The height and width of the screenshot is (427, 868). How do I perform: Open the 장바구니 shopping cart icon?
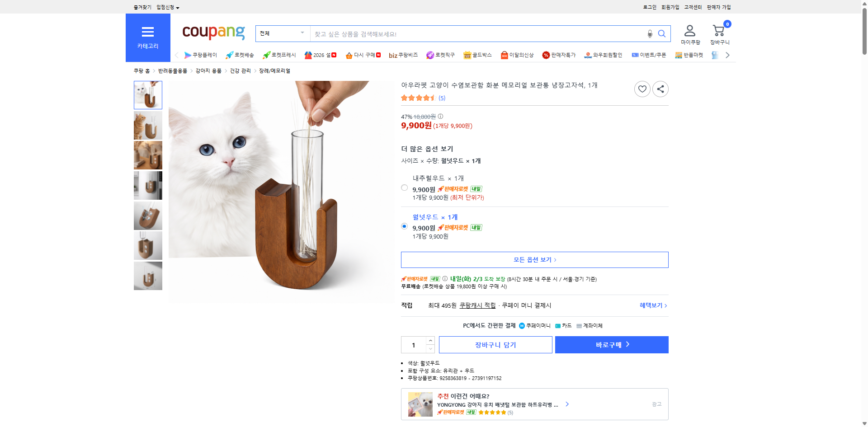[718, 31]
